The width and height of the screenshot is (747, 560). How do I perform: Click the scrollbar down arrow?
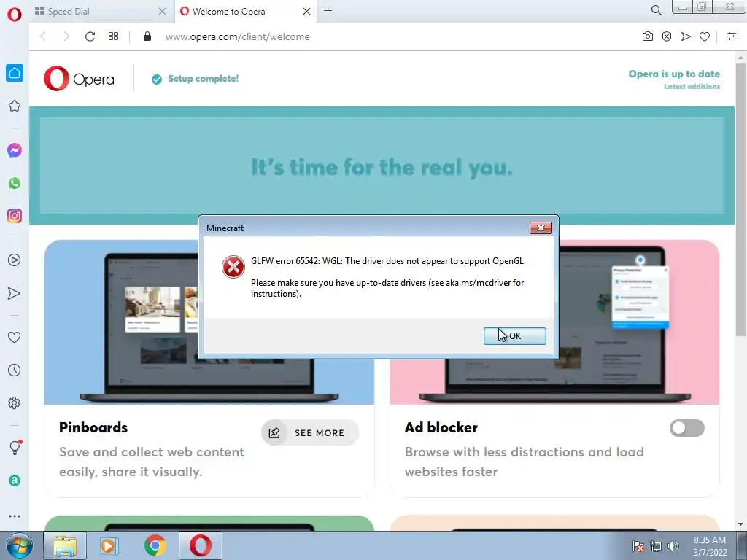point(740,524)
